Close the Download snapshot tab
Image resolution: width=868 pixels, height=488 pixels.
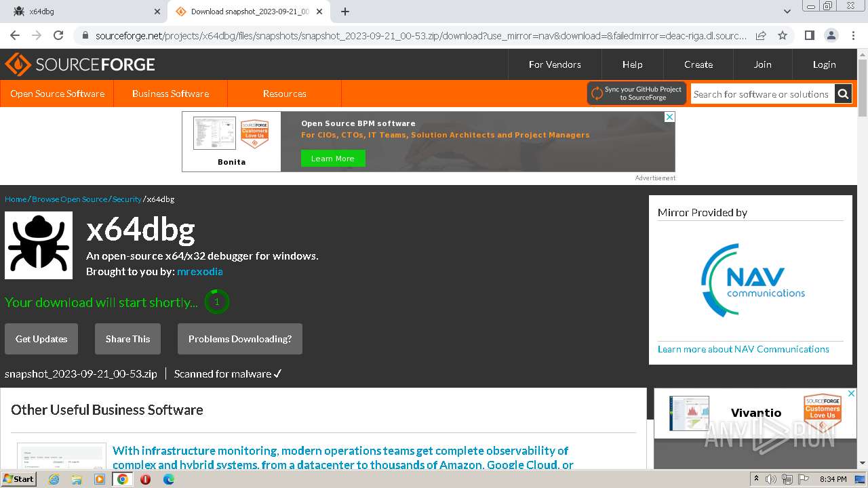(x=319, y=12)
